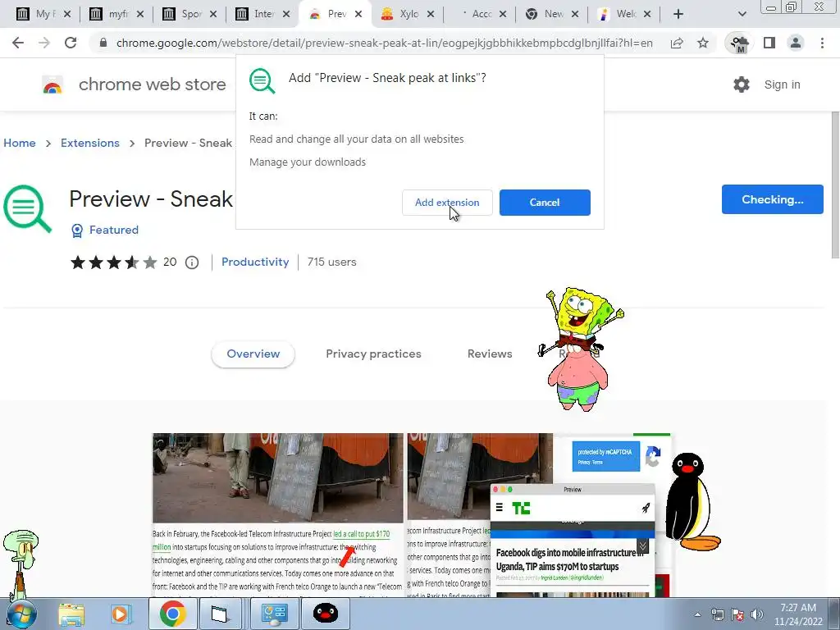Screen dimensions: 840x630
Task: Bookmark this page with the star icon
Action: point(703,43)
